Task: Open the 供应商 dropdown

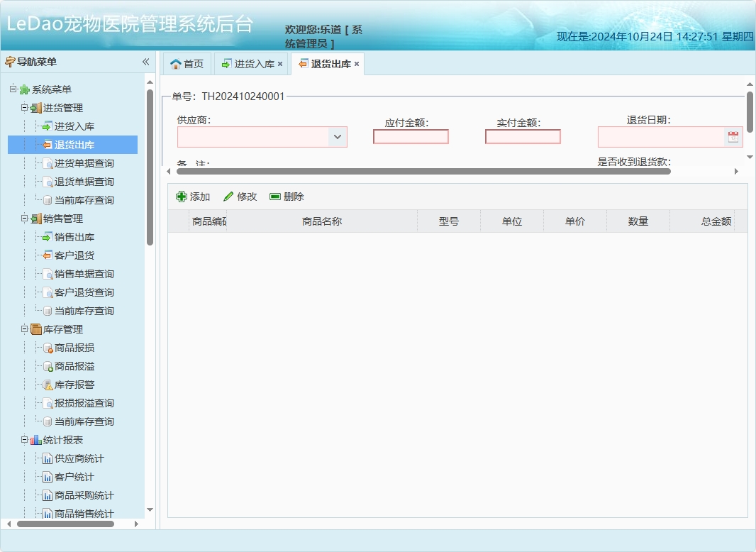Action: point(338,137)
